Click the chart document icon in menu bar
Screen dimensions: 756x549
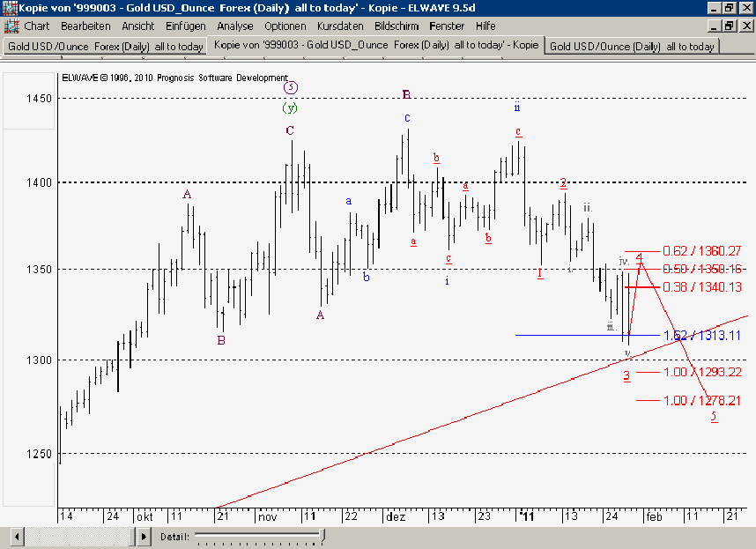click(x=11, y=26)
